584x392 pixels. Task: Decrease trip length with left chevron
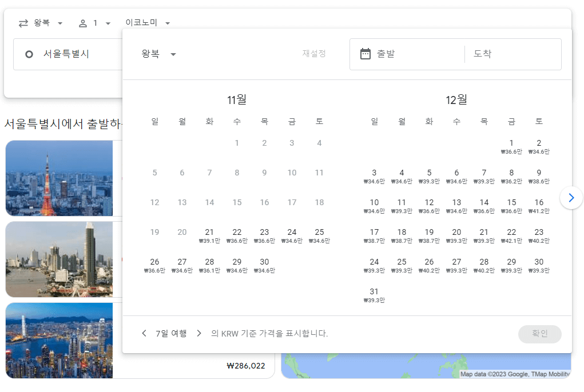[x=144, y=333]
